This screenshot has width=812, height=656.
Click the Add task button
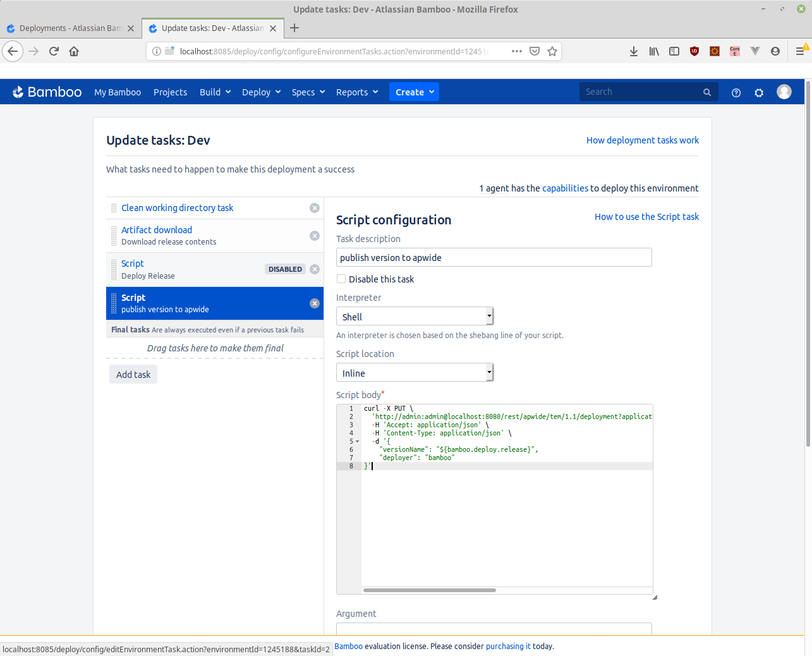tap(133, 375)
